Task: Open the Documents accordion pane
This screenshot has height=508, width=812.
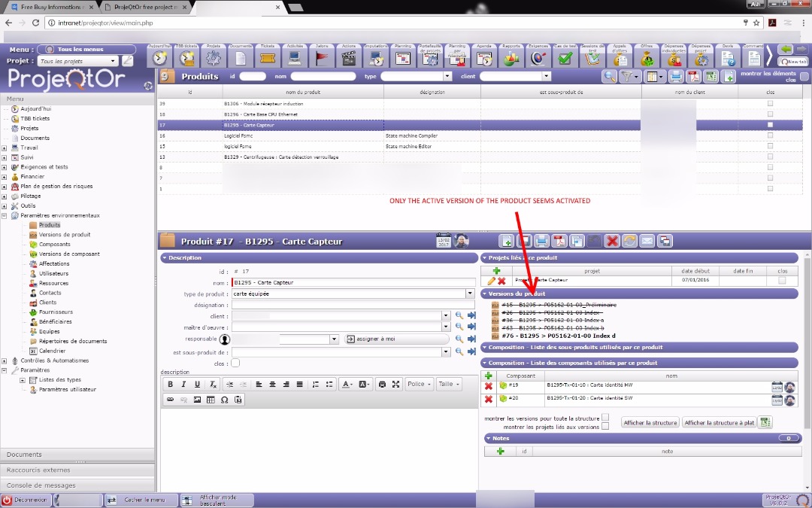Action: 77,455
